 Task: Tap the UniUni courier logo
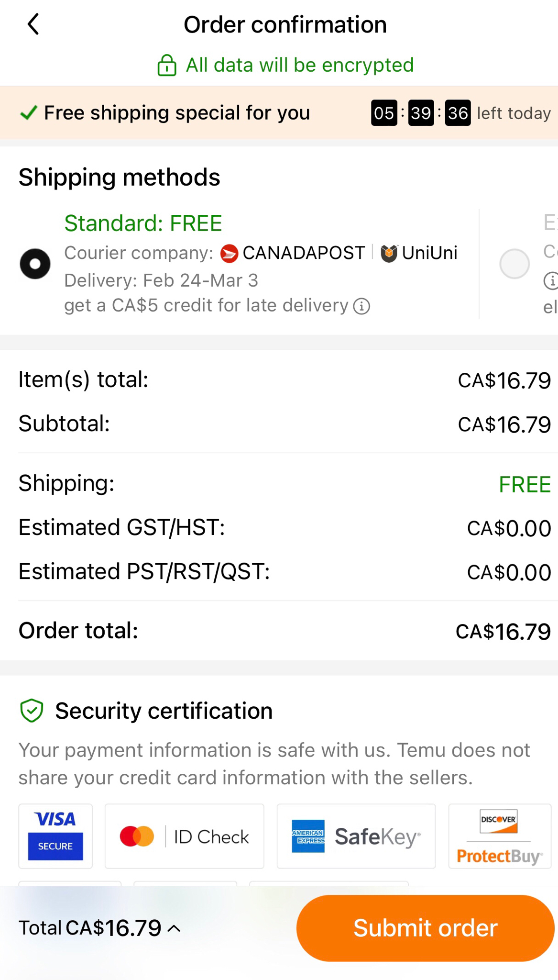(389, 253)
